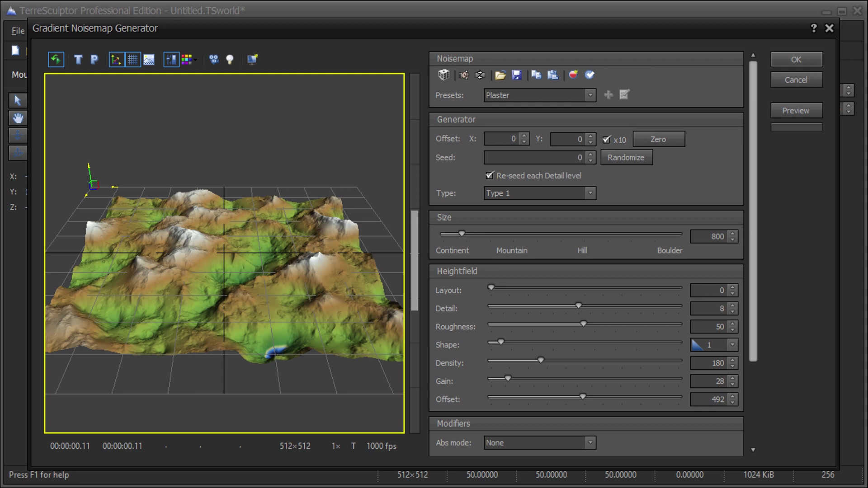Viewport: 868px width, 488px height.
Task: Switch to the T (top) view icon
Action: pyautogui.click(x=78, y=60)
